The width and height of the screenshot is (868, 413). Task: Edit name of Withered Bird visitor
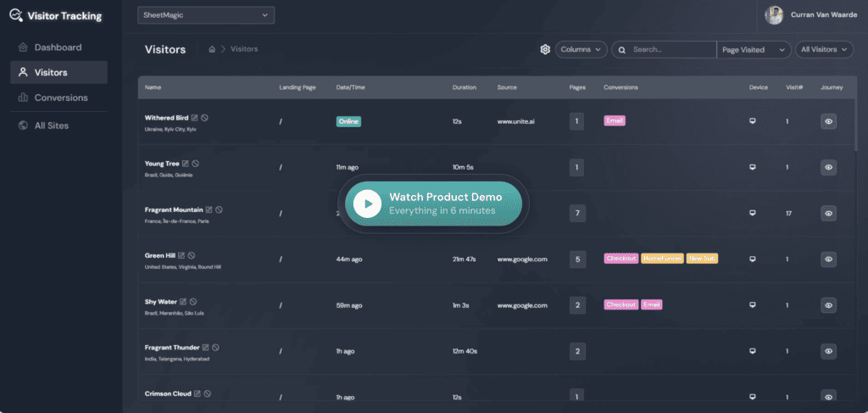[194, 118]
